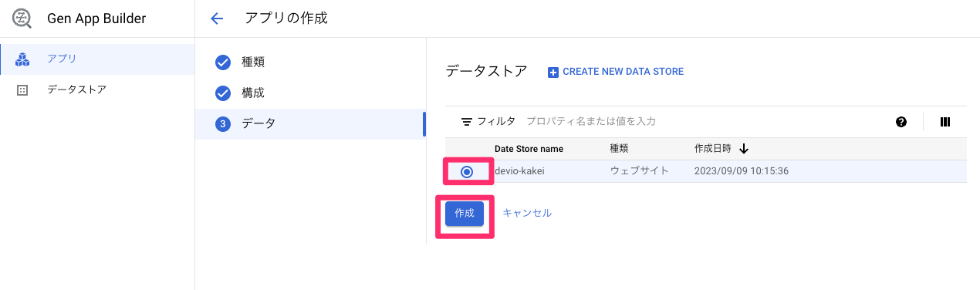The image size is (980, 290).
Task: Open the column display options icon
Action: tap(945, 122)
